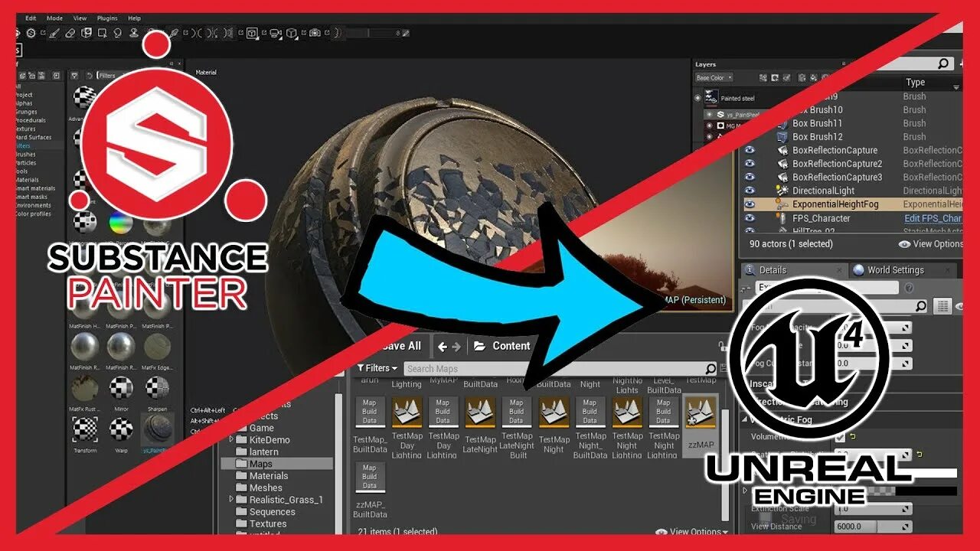Select the Eraser tool in Substance toolbar

click(70, 34)
